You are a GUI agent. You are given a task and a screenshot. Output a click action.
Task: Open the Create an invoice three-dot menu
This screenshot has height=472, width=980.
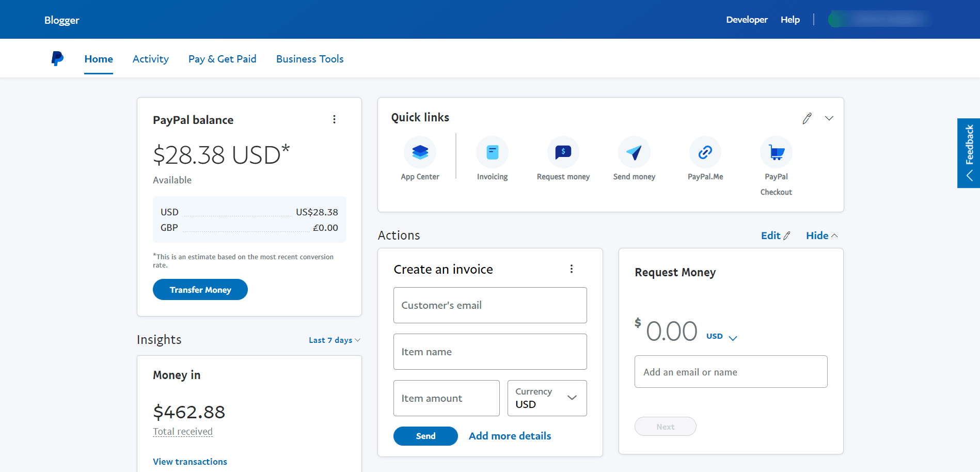tap(572, 269)
